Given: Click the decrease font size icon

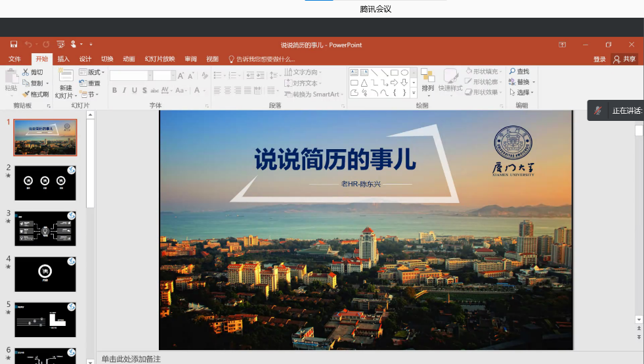Looking at the screenshot, I should pos(190,76).
